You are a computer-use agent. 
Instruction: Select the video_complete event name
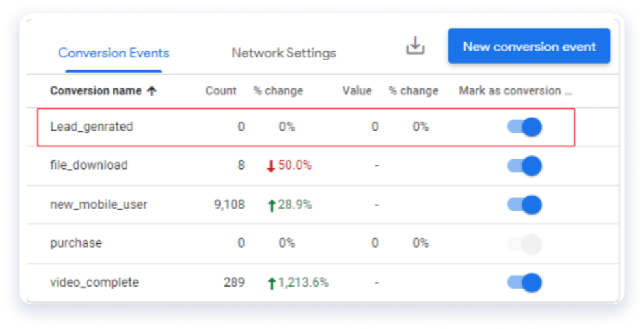click(94, 283)
